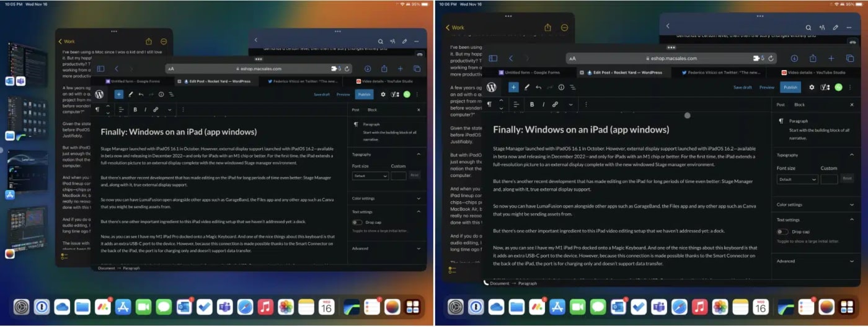
Task: Click pencil edit icon in rear window, 10:06 PM screenshot
Action: 836,27
